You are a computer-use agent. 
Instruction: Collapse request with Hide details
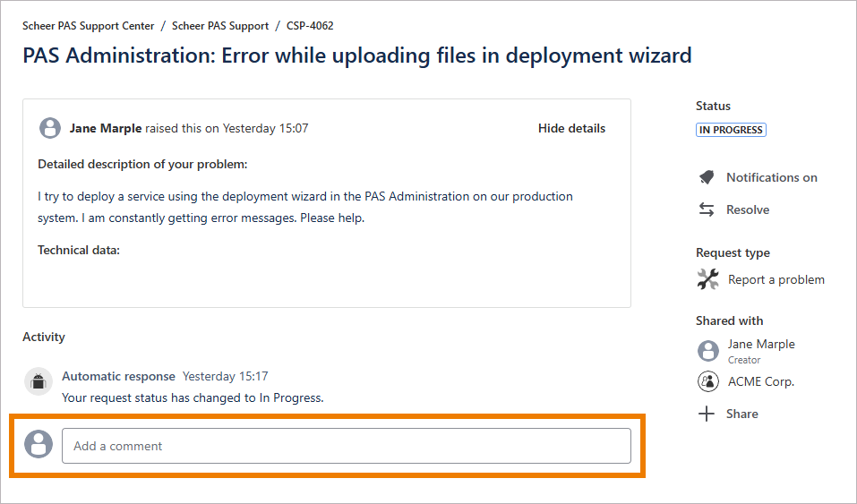571,128
